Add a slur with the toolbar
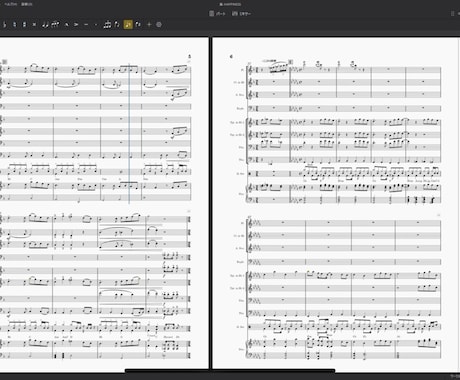The height and width of the screenshot is (380, 460). click(x=55, y=24)
